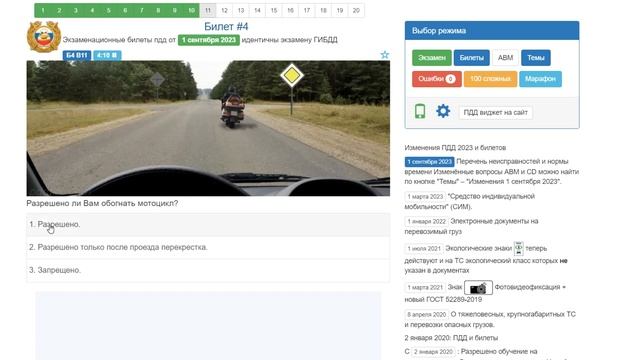Open the 'Билеты' mode
The image size is (640, 360).
pos(471,58)
